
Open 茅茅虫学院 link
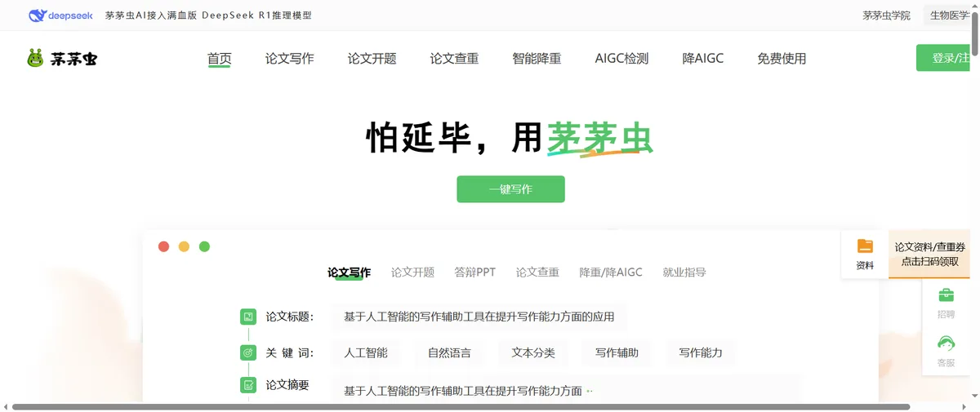pos(886,16)
